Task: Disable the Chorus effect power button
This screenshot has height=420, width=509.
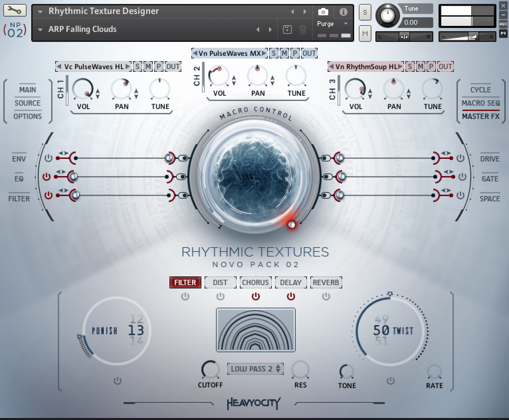Action: (x=255, y=296)
